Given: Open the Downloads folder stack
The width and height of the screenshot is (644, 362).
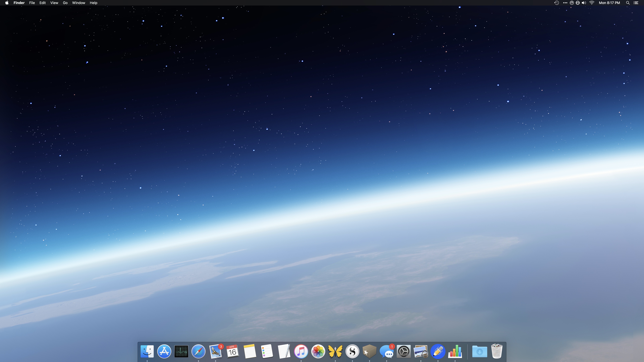Looking at the screenshot, I should (x=479, y=351).
